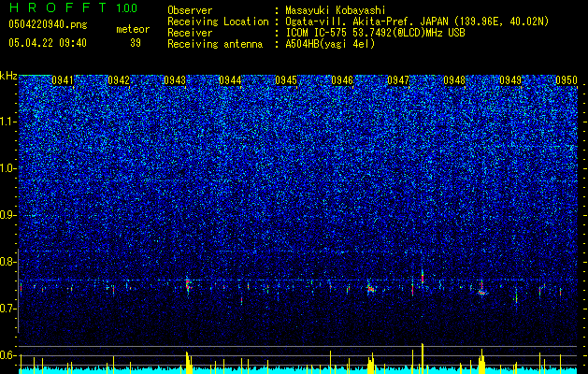Click the meteor label
This screenshot has height=374, width=588.
(x=133, y=29)
